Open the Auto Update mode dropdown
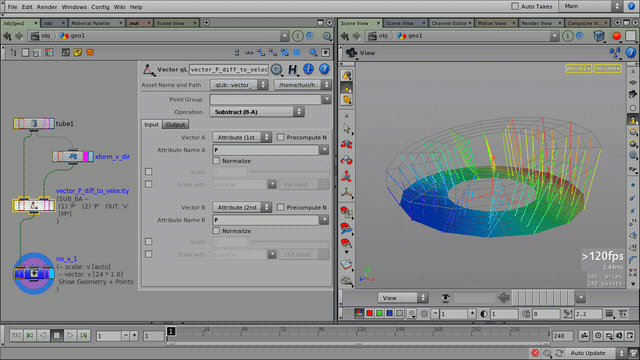Image resolution: width=640 pixels, height=360 pixels. tap(596, 353)
